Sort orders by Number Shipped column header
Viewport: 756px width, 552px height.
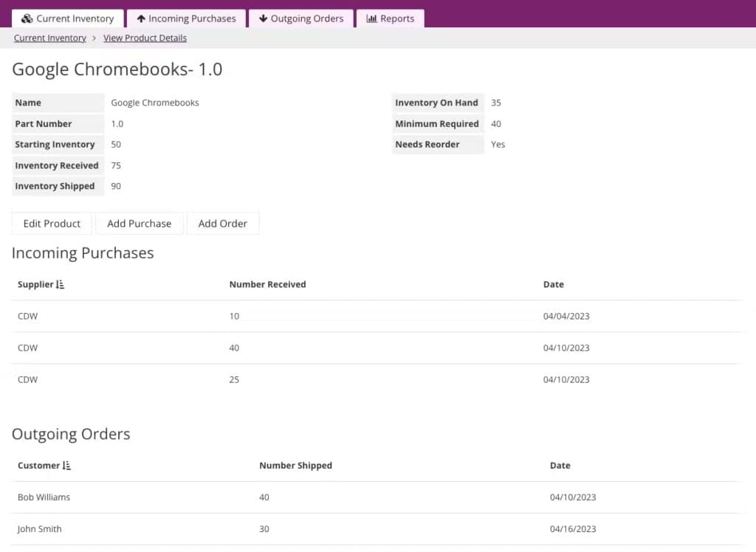[295, 466]
